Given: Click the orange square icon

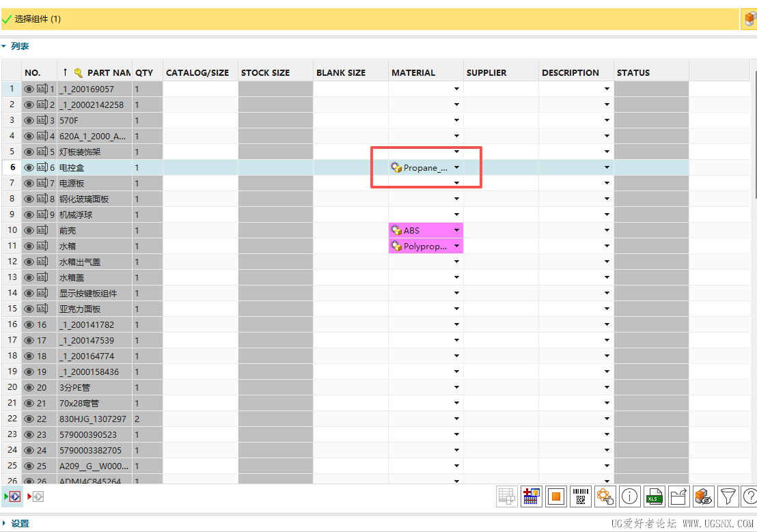Looking at the screenshot, I should (555, 496).
